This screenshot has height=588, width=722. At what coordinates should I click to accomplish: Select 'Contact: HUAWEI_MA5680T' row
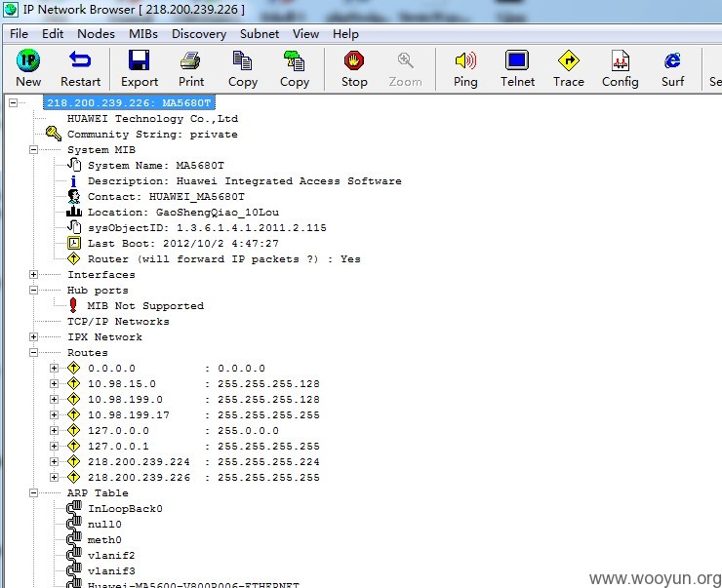pyautogui.click(x=166, y=196)
